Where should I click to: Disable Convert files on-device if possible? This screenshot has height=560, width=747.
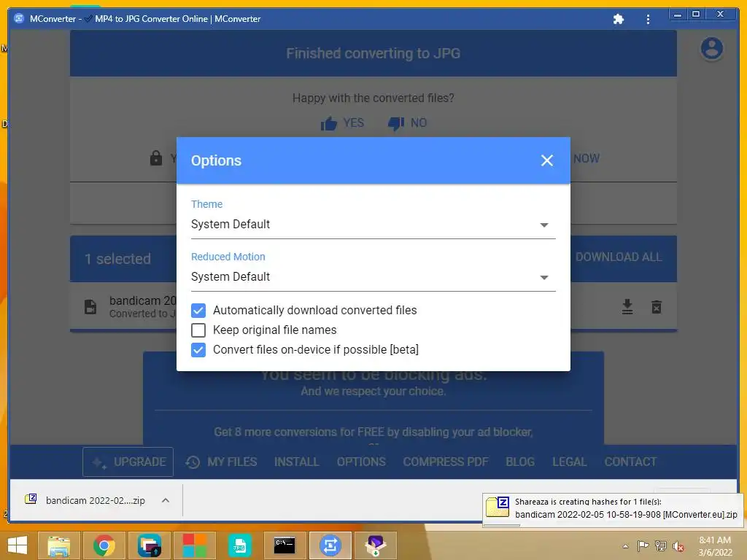(198, 350)
